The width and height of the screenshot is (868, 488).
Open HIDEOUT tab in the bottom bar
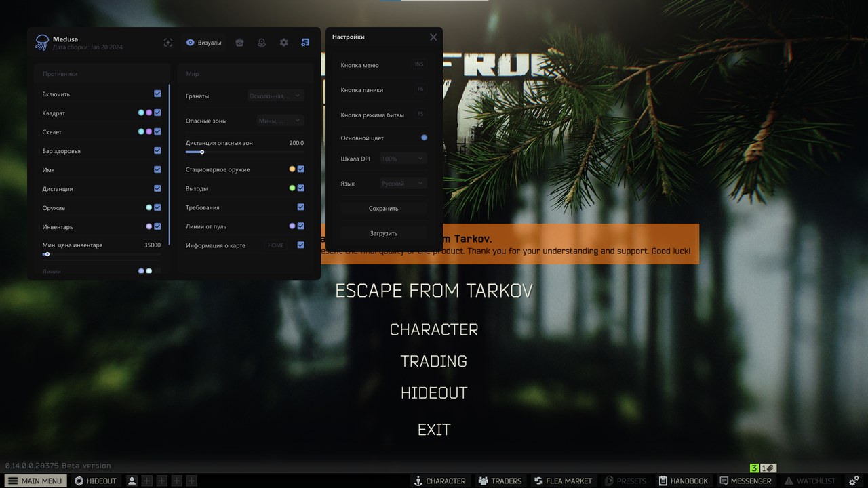coord(96,481)
